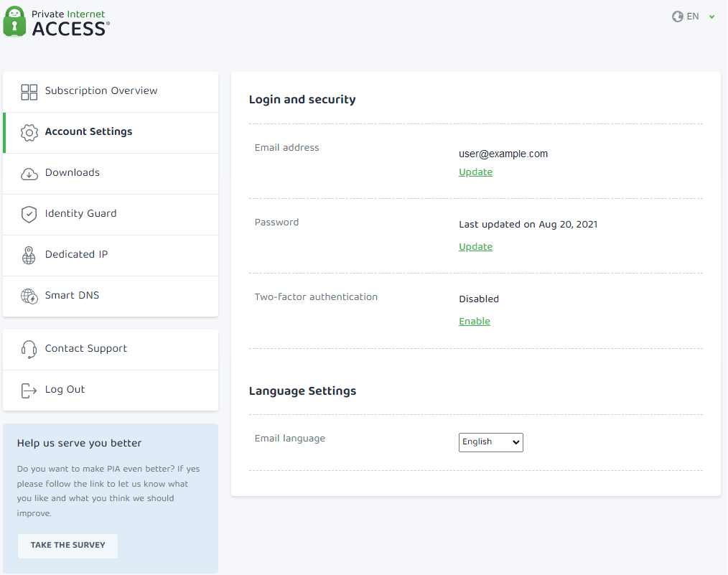Expand the EN site language chevron
This screenshot has height=575, width=728.
click(711, 17)
